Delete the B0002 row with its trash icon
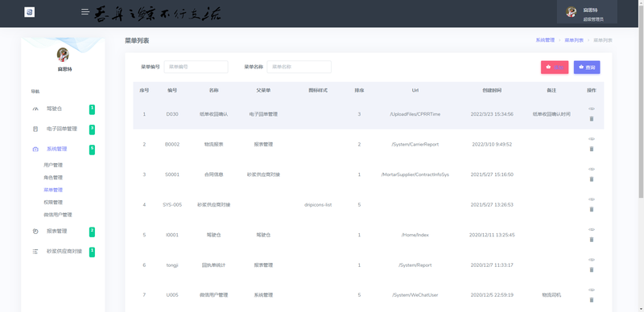This screenshot has width=644, height=312. tap(592, 149)
